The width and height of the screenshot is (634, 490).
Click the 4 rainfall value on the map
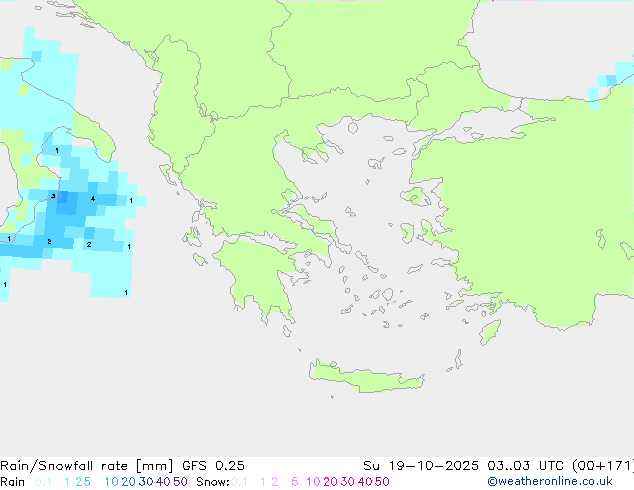[x=93, y=199]
